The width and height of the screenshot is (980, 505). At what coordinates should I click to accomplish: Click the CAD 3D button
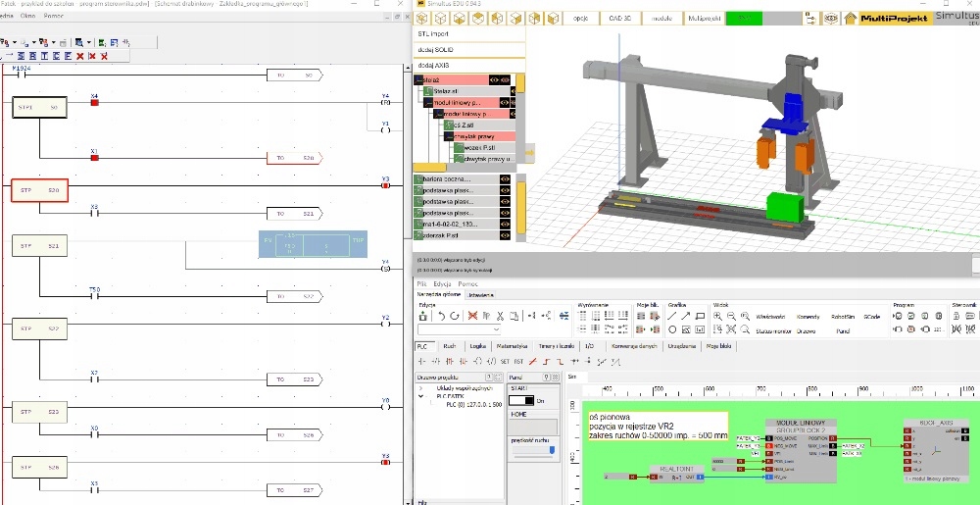coord(620,18)
